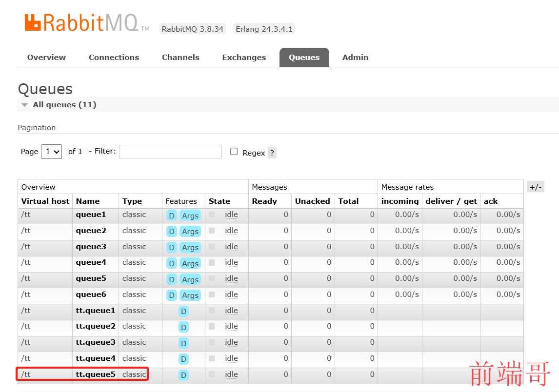Click the D badge for tt.queue2

click(183, 327)
